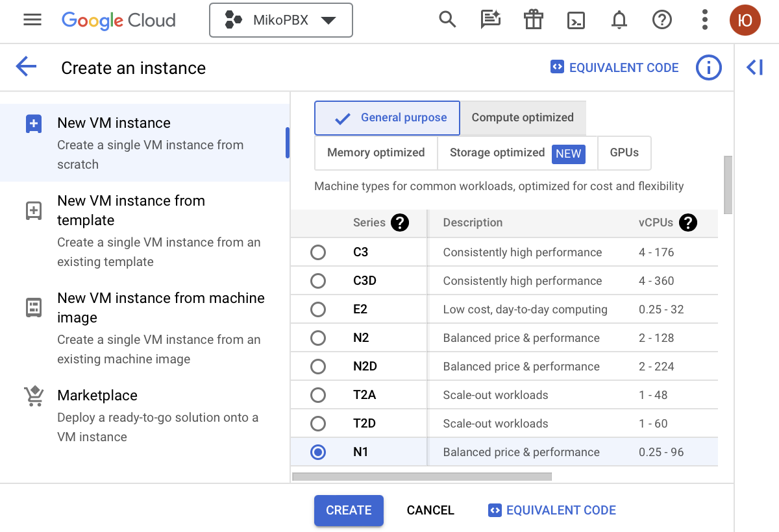779x532 pixels.
Task: Select the E2 series radio button
Action: point(318,309)
